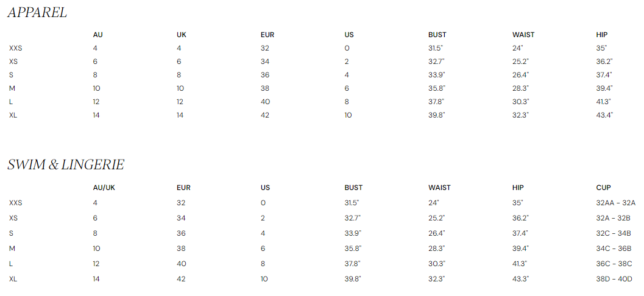Click the 32AA - 32A cup size
644x296 pixels.
[x=615, y=203]
